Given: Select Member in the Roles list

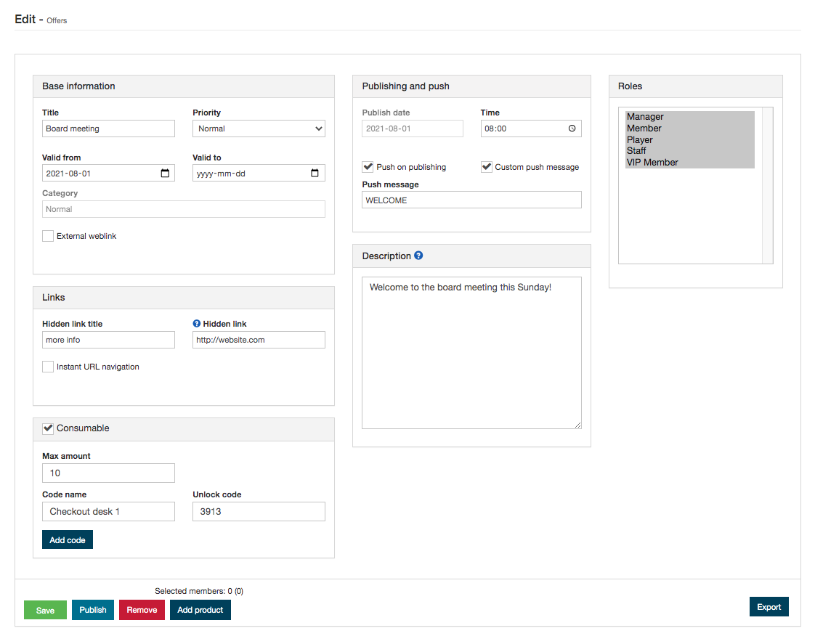Looking at the screenshot, I should (690, 129).
